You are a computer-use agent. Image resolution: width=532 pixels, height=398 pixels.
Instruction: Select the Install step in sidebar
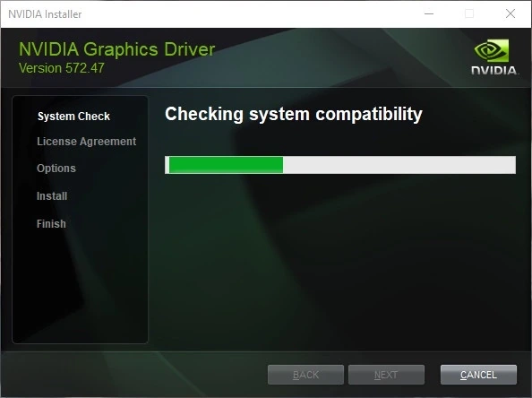tap(52, 196)
